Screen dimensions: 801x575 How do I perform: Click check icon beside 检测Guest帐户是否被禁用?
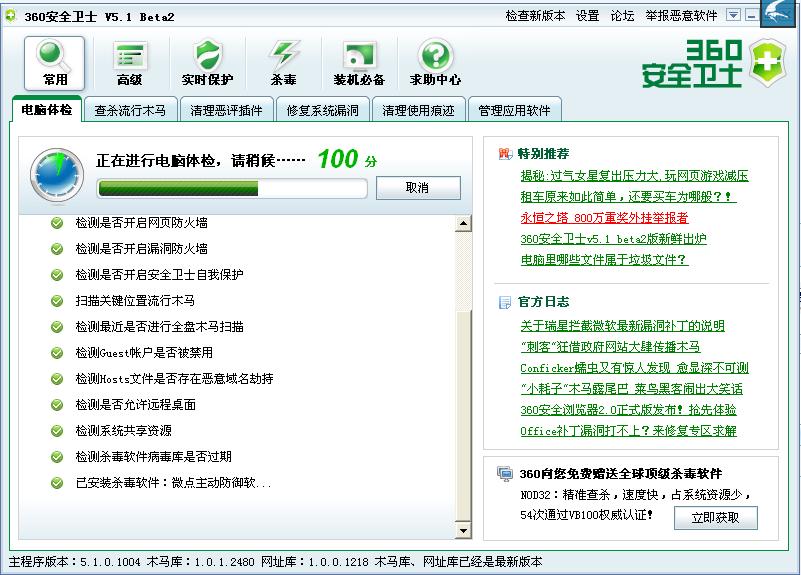57,353
